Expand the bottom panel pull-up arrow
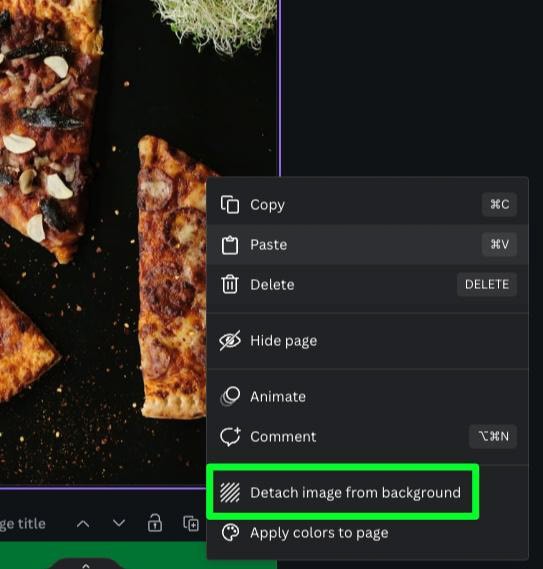 pyautogui.click(x=86, y=565)
